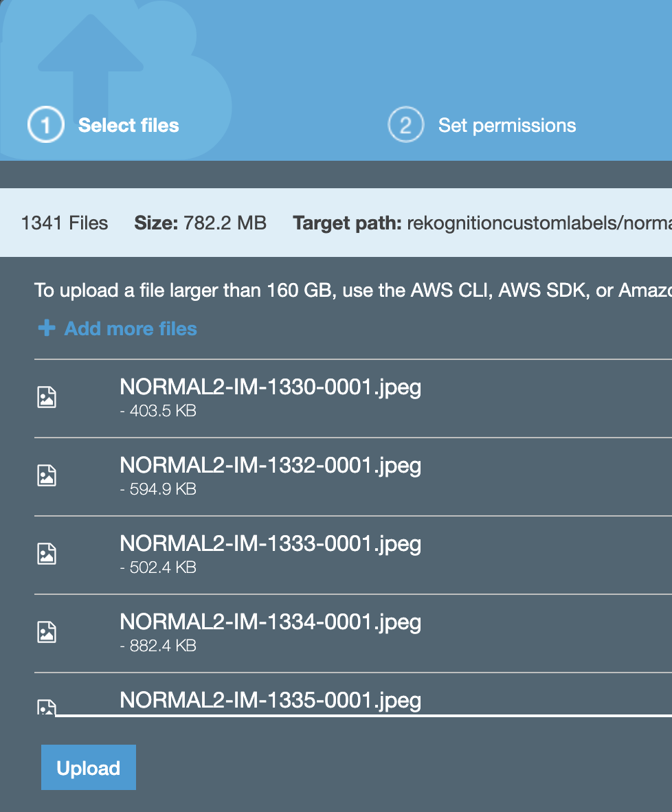This screenshot has width=672, height=812.
Task: Select the file name NORMAL2-IM-1330-0001.jpeg
Action: click(x=270, y=387)
